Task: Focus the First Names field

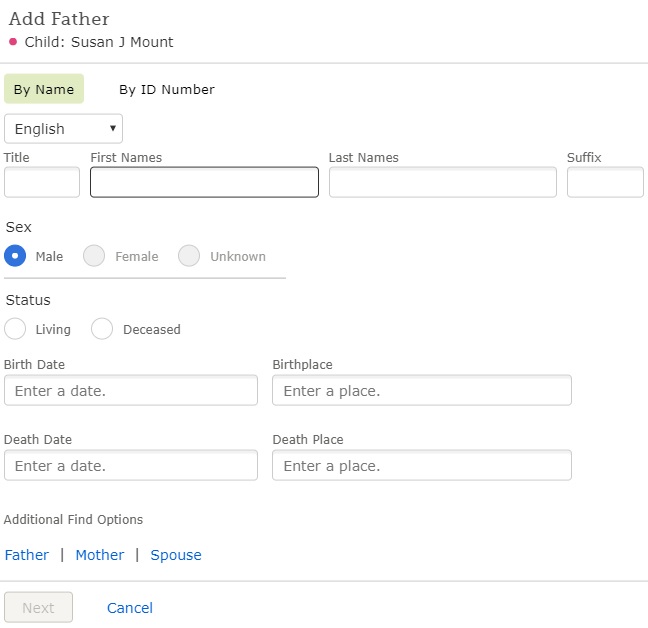Action: [x=205, y=182]
